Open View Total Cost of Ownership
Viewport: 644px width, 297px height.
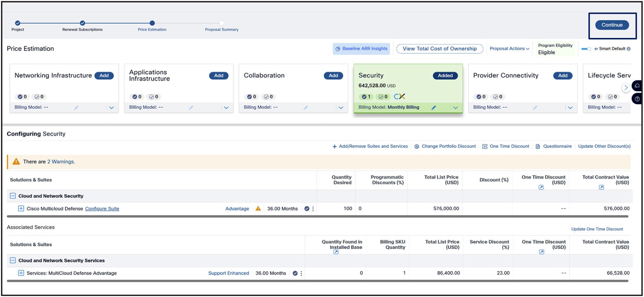(x=440, y=49)
